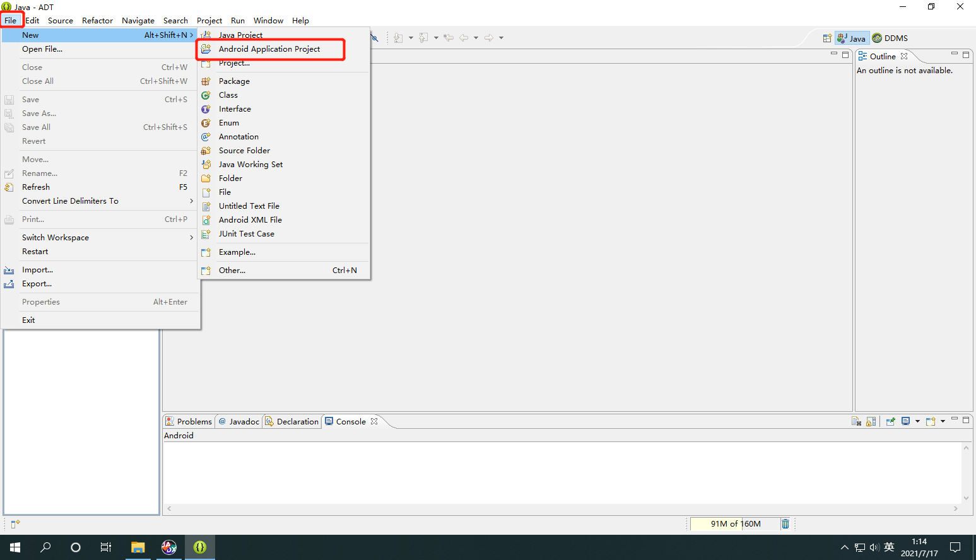
Task: Open the Refactor menu
Action: coord(97,21)
